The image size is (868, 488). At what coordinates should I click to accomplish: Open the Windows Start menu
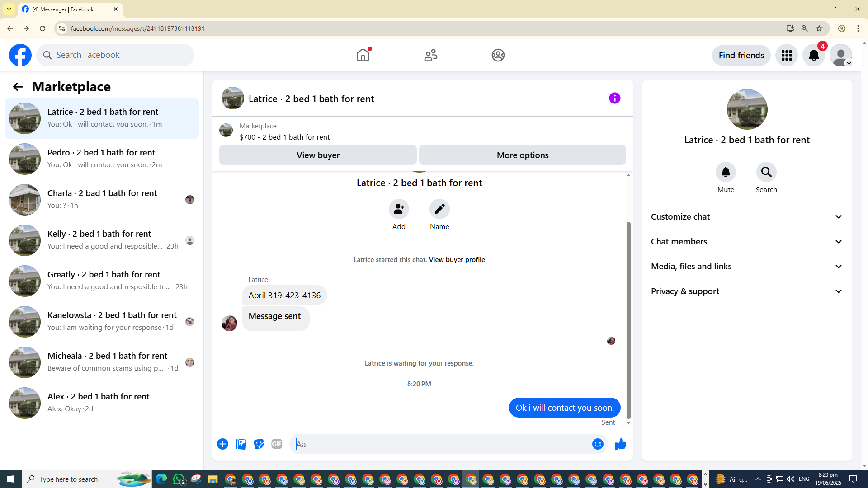coord(11,479)
